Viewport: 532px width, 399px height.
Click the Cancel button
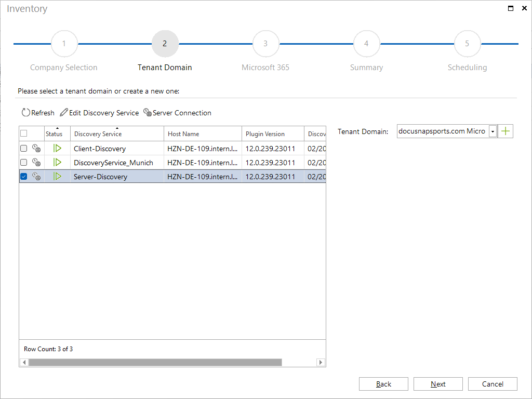pos(493,384)
